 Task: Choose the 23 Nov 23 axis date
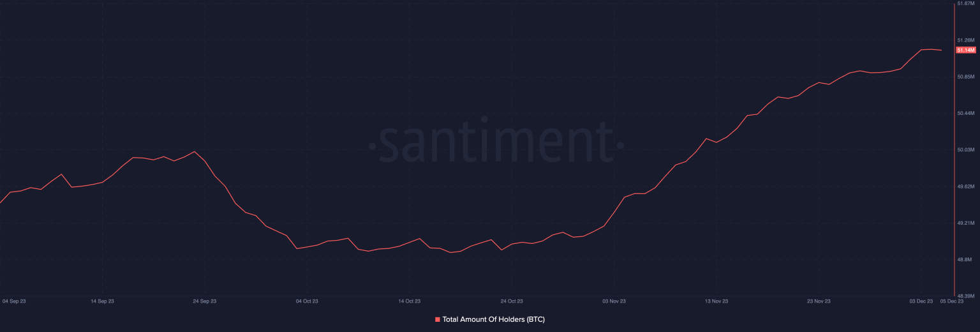[819, 301]
